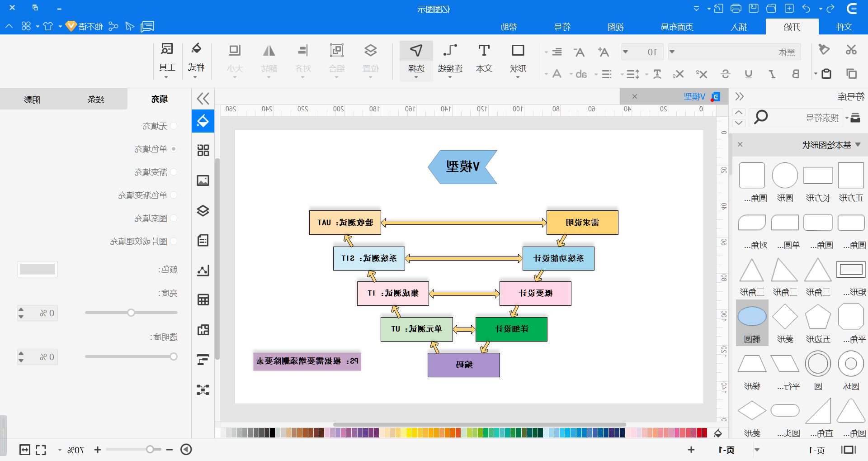The height and width of the screenshot is (461, 868).
Task: Select the 需求说明 box on the canvas
Action: coord(582,222)
